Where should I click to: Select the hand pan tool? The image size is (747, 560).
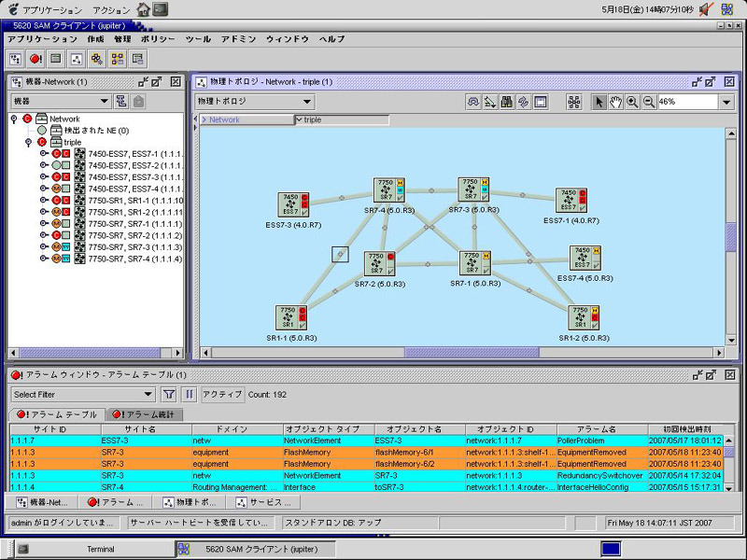(615, 102)
